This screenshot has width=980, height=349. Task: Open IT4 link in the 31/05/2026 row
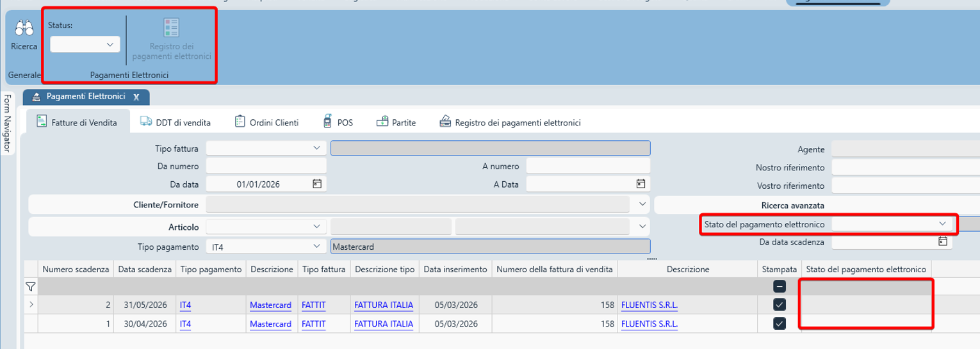186,305
